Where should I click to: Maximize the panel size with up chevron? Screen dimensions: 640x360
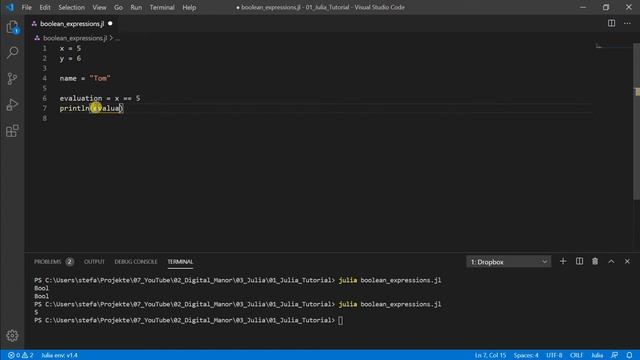611,261
